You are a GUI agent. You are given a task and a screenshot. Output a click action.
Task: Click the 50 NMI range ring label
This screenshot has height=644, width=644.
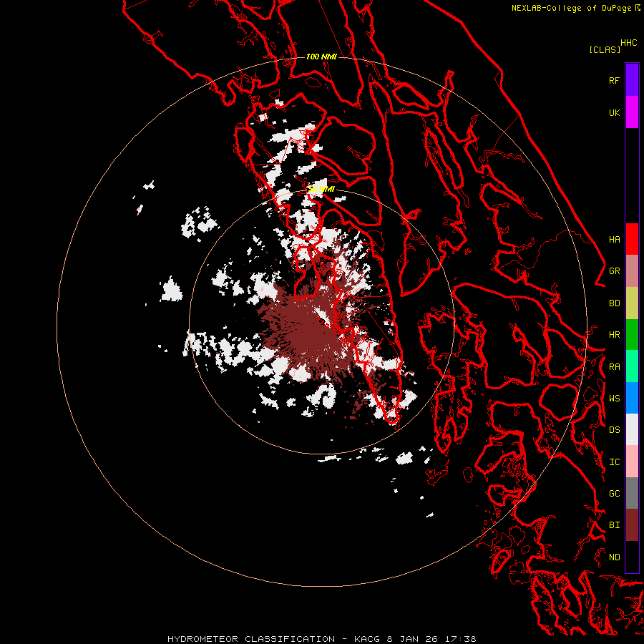click(x=321, y=189)
